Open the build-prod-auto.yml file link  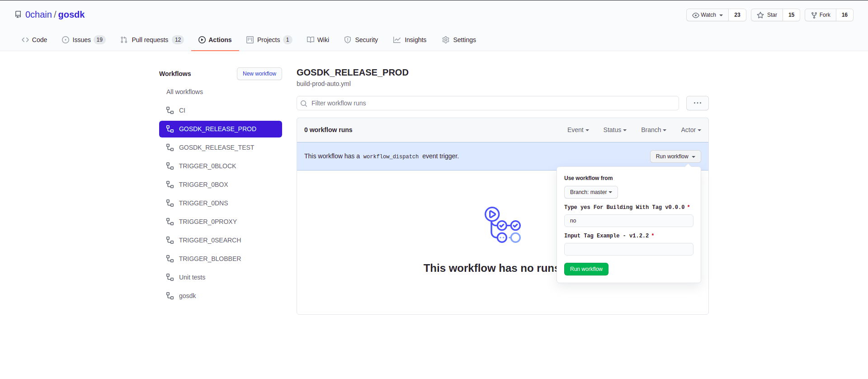pos(324,84)
